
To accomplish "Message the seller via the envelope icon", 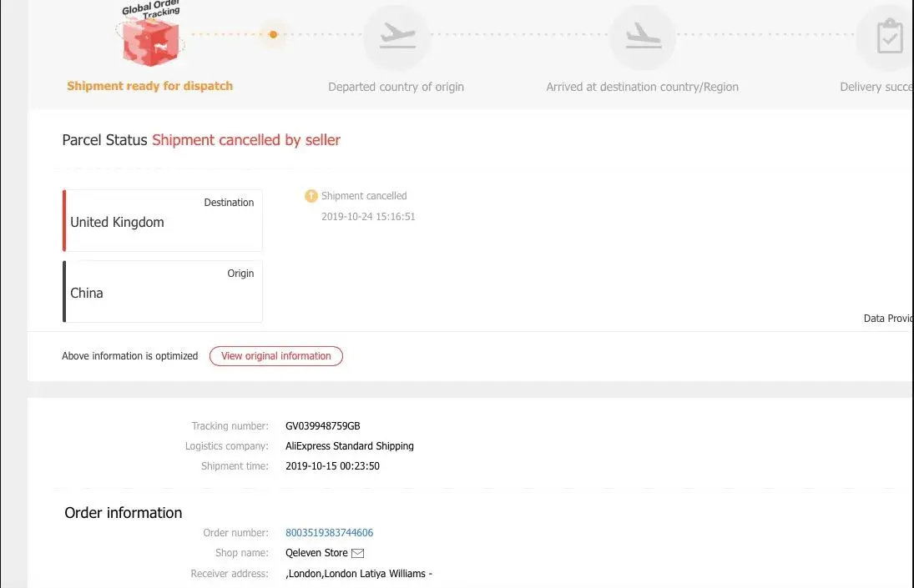I will [358, 553].
